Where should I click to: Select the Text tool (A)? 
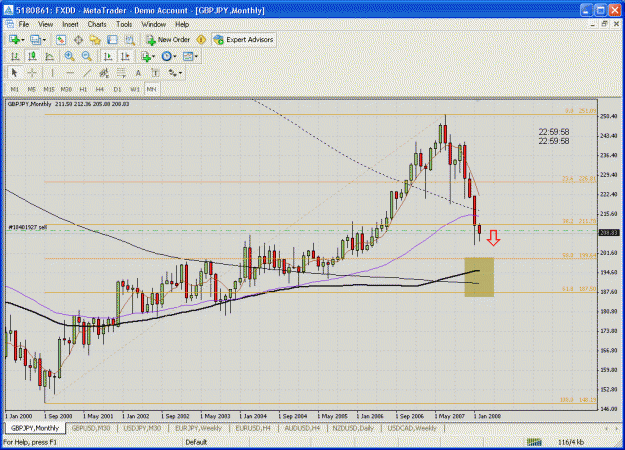tap(138, 73)
